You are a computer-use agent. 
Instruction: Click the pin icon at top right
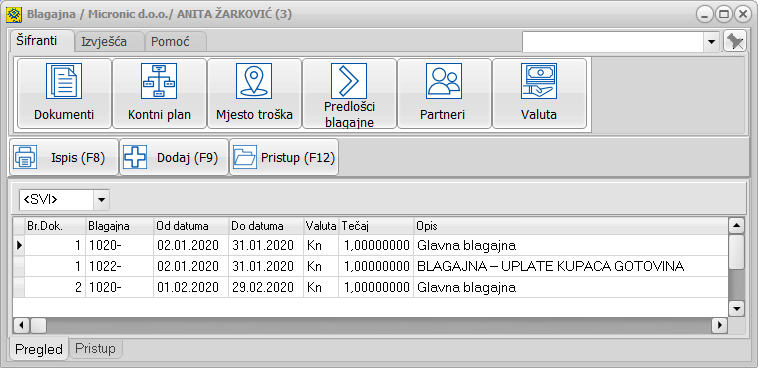pos(735,42)
